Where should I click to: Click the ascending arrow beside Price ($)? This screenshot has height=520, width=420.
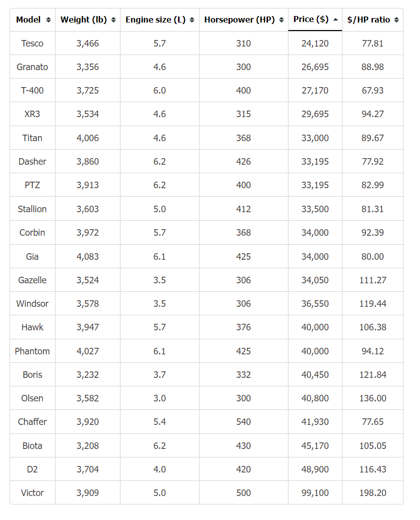[335, 20]
